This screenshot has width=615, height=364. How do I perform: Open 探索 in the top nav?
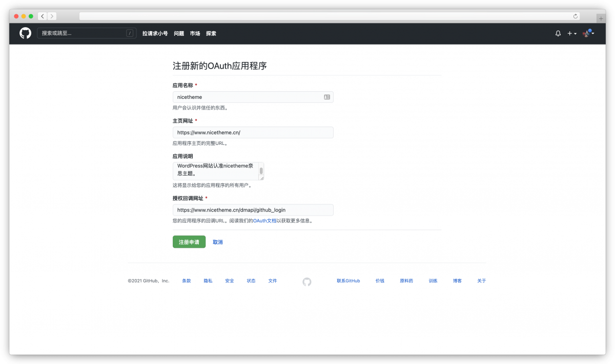coord(211,33)
